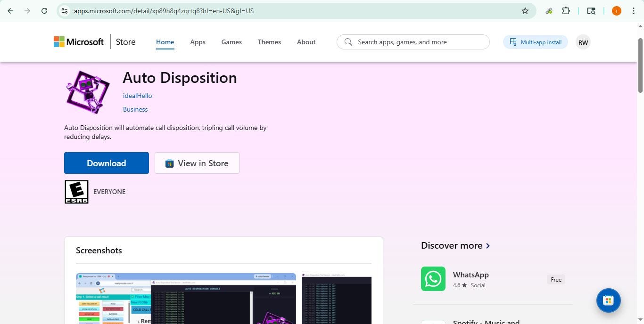Click the Download button
This screenshot has width=644, height=324.
coord(107,163)
